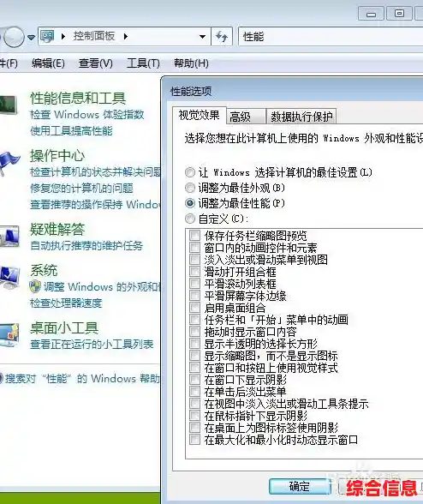423x504 pixels.
Task: Enable 在窗口和按钮上使用视觉样式
Action: coord(194,368)
